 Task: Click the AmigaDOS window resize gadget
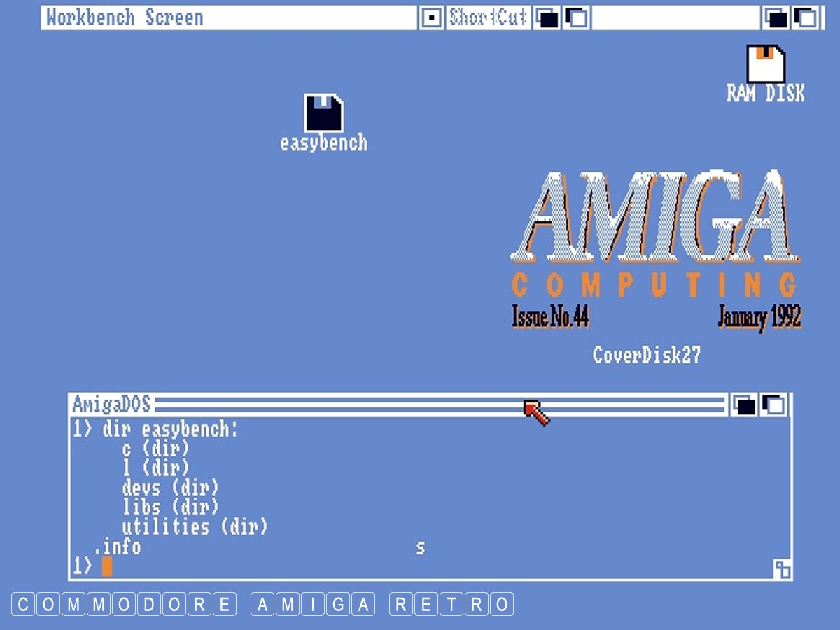782,569
